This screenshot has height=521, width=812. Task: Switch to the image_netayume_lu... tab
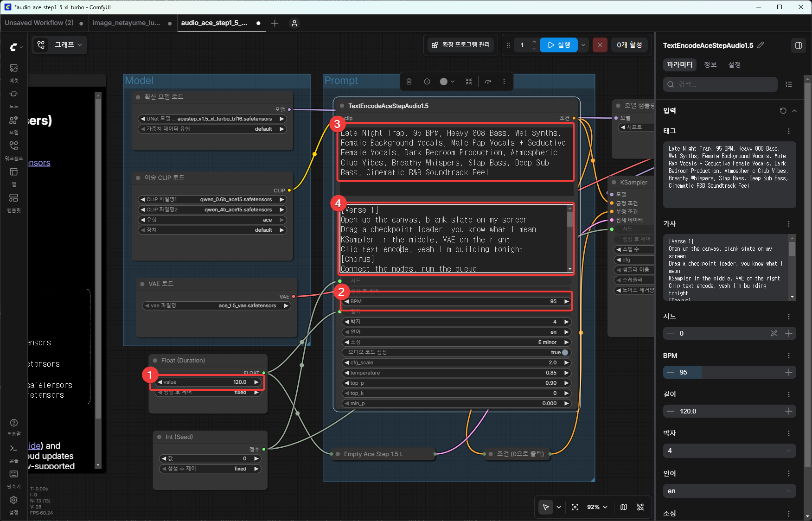[x=132, y=23]
